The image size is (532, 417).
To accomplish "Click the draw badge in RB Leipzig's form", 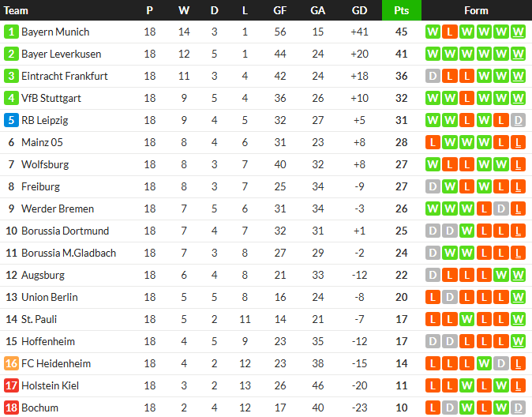I will coord(518,121).
